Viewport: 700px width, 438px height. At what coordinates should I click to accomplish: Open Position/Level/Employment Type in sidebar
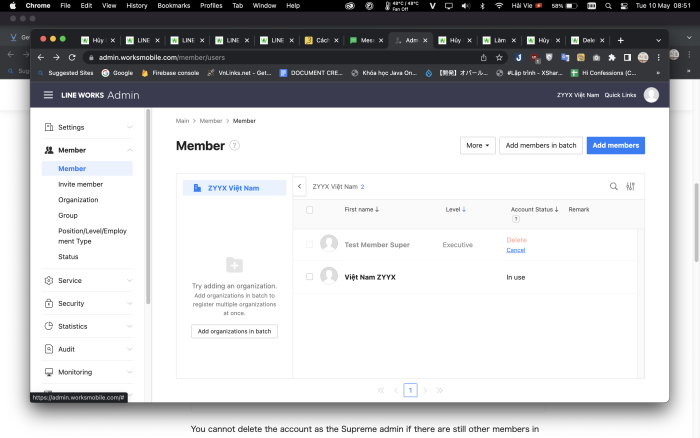[x=92, y=236]
